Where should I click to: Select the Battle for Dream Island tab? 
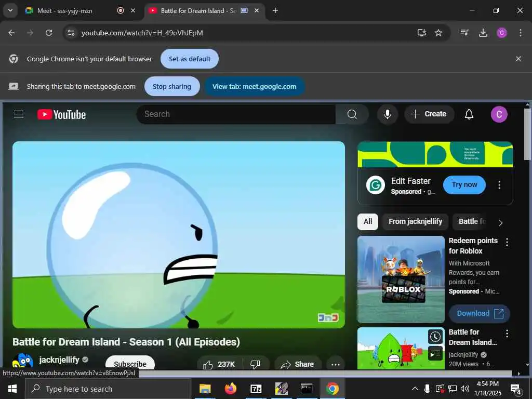(x=198, y=11)
